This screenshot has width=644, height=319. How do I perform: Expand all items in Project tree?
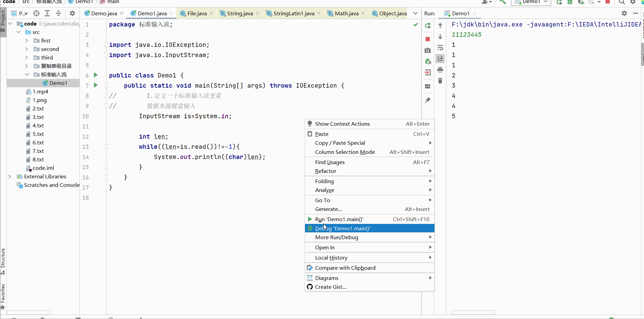click(47, 13)
